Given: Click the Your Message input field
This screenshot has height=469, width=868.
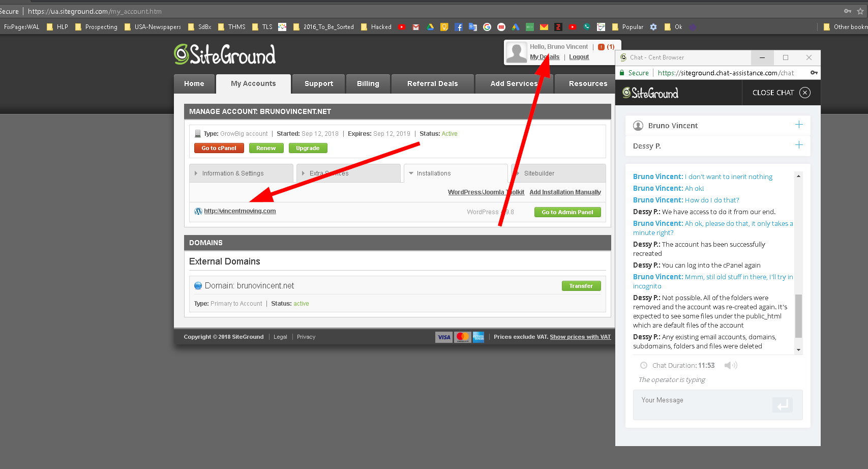Looking at the screenshot, I should point(718,405).
